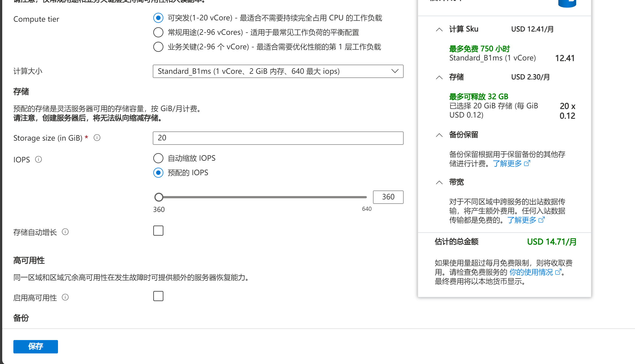Click the Compute tier label
Screen dimensions: 635x364
[36, 19]
